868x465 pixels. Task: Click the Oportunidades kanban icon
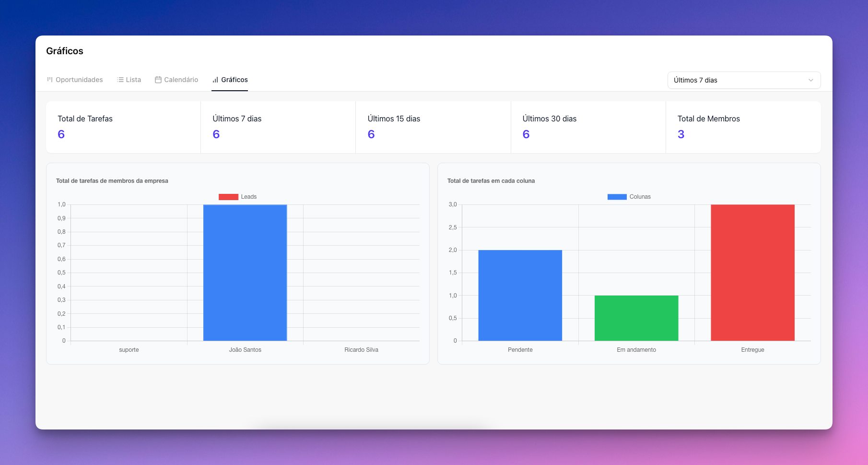[49, 80]
